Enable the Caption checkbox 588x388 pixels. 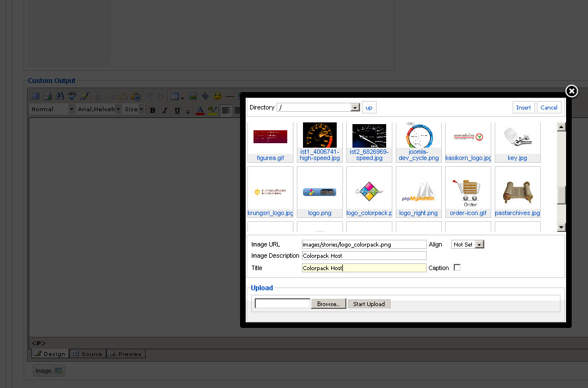[457, 268]
